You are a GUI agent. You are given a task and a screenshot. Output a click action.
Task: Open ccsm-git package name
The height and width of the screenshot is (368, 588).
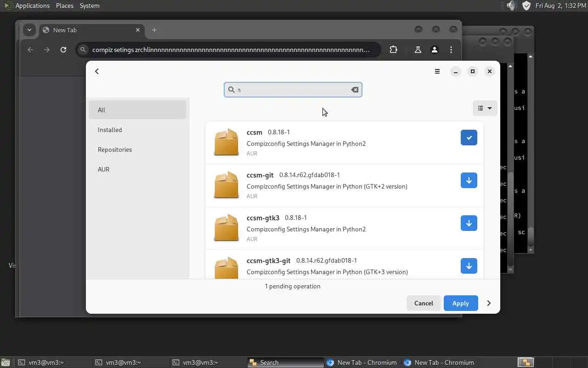(260, 175)
